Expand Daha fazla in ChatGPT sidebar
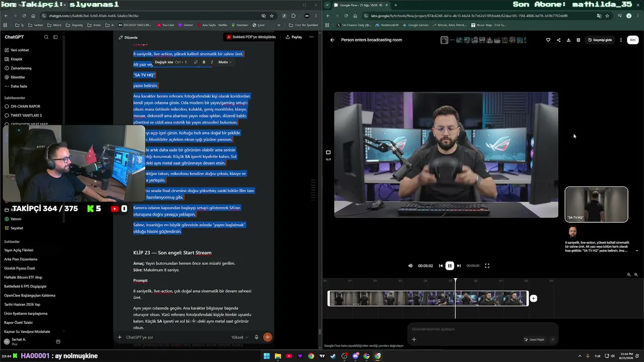The height and width of the screenshot is (362, 644). pyautogui.click(x=19, y=86)
